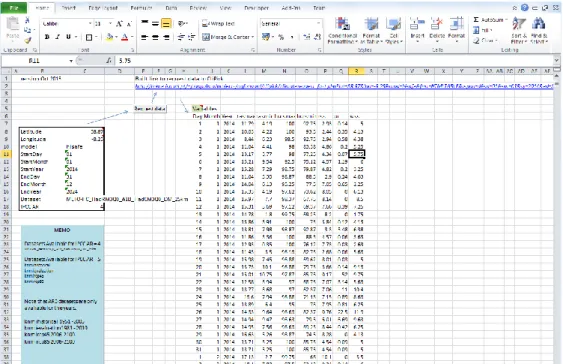Click Decrease Decimal icon
Screen dimensions: 563x364
(317, 37)
